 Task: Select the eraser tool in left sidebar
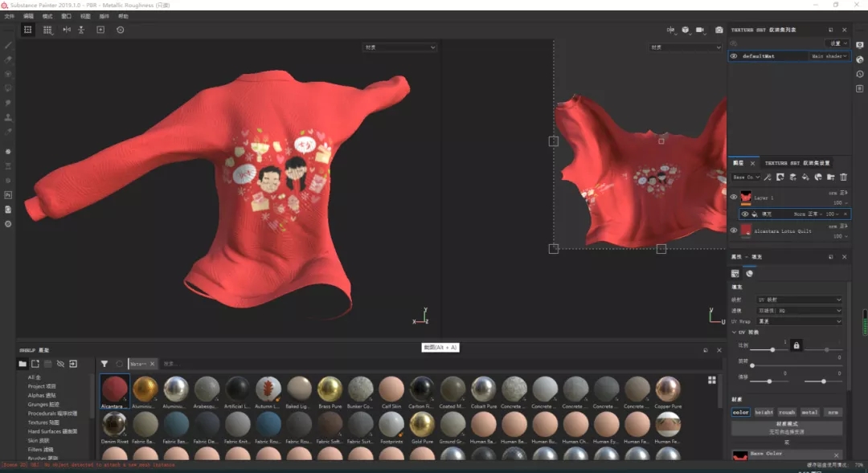coord(8,59)
